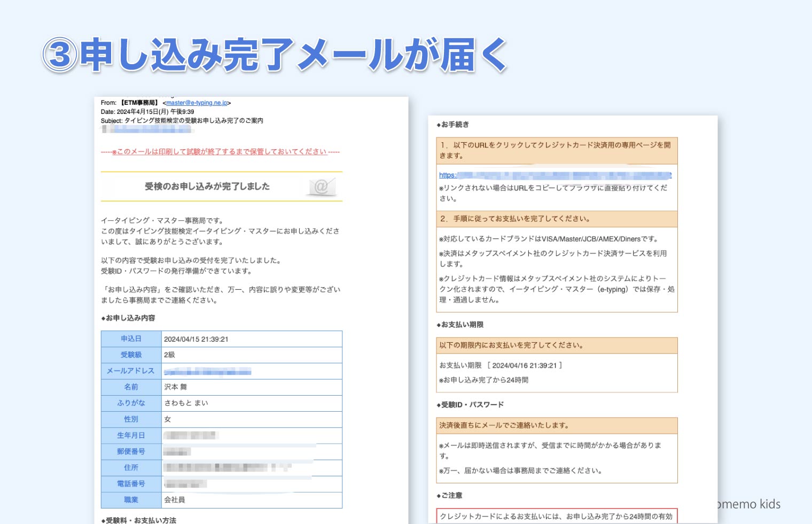The image size is (812, 524).
Task: Select the VISA/Master/JCB/AMEX/Diners card brand note
Action: click(x=550, y=239)
